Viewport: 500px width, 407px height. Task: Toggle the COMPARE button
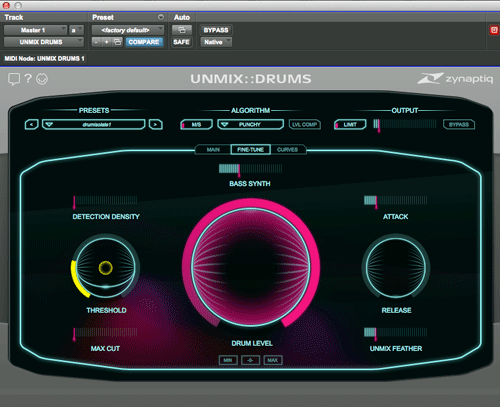coord(144,42)
